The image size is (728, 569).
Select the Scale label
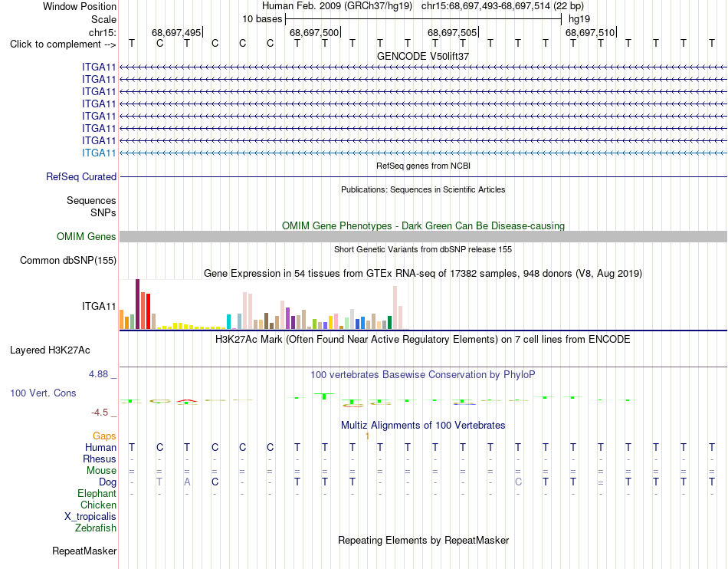coord(103,19)
